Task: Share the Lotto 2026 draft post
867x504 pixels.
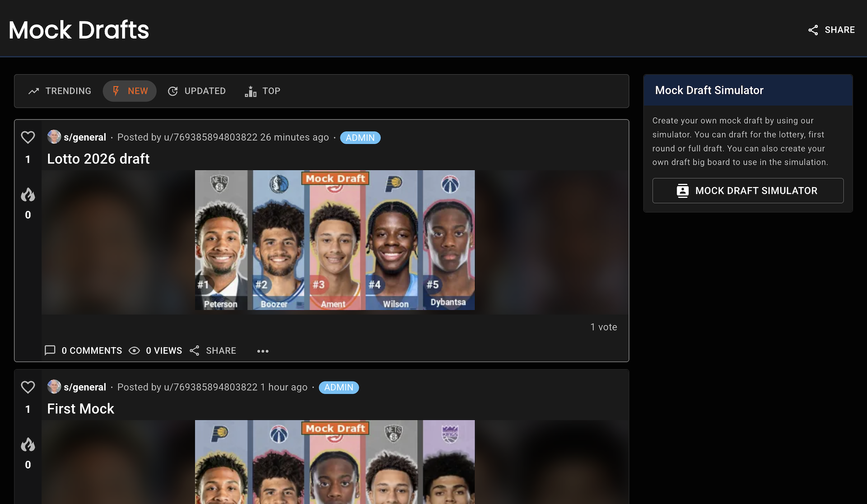Action: click(213, 350)
